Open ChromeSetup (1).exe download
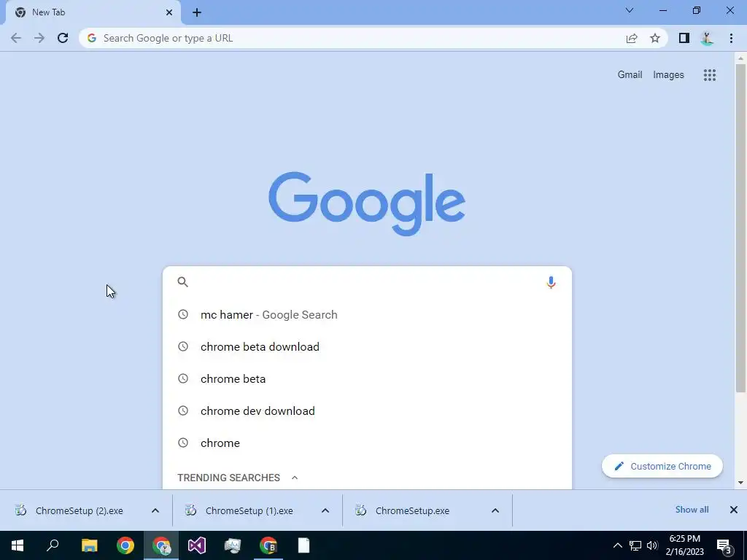 coord(249,511)
